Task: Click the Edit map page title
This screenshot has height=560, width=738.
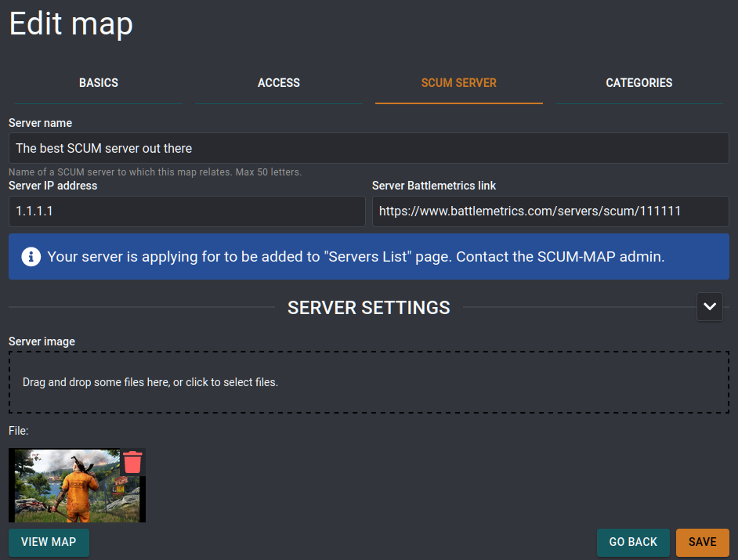Action: [x=71, y=23]
